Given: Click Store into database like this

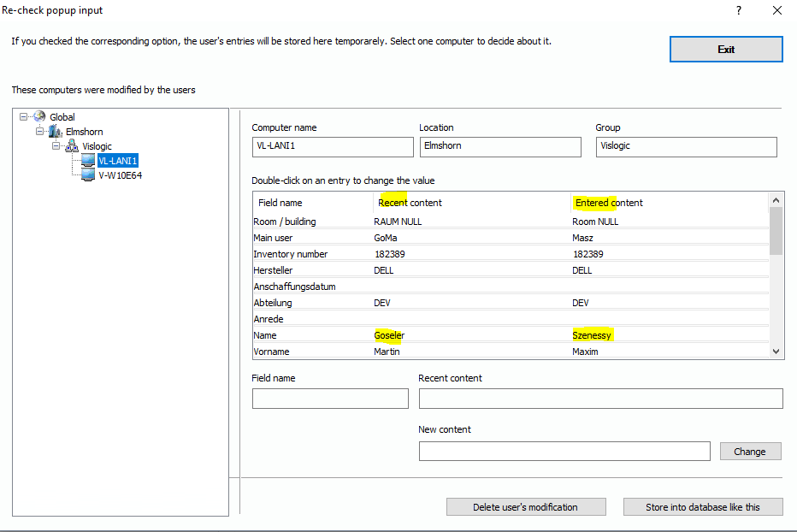Looking at the screenshot, I should 702,507.
